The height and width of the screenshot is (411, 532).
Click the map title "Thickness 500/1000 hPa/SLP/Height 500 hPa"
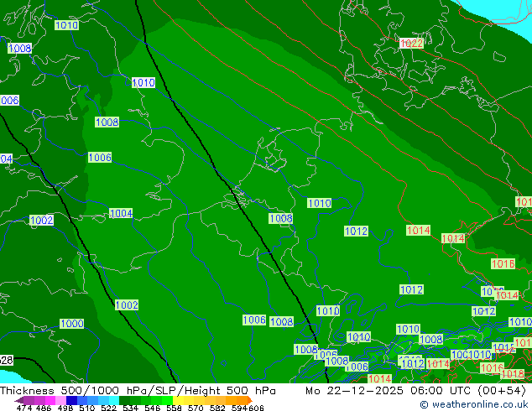coord(138,391)
